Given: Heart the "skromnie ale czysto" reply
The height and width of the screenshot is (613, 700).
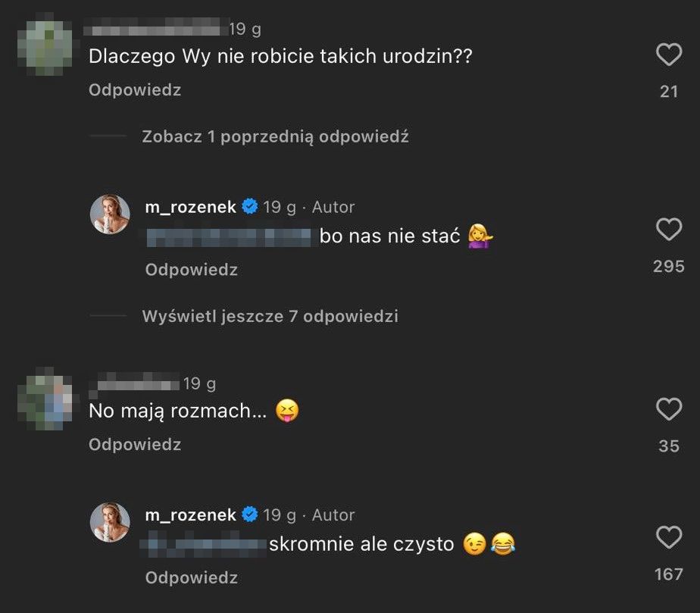Looking at the screenshot, I should [x=668, y=538].
